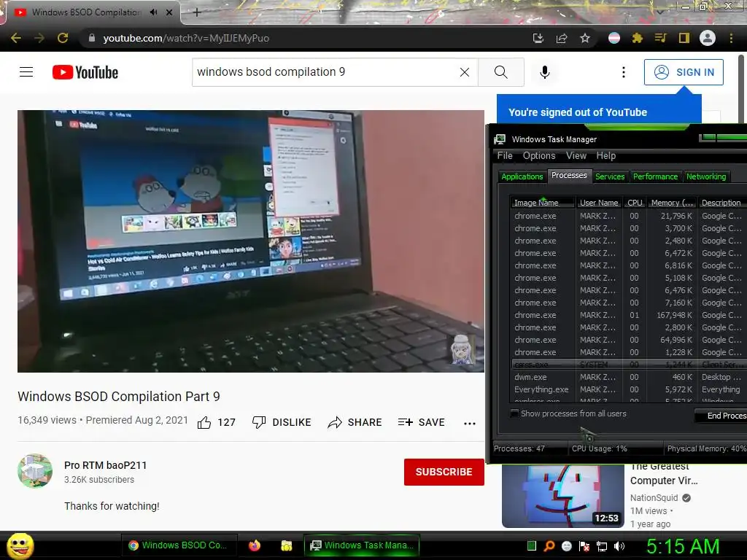Open more actions ellipsis under video

[470, 424]
